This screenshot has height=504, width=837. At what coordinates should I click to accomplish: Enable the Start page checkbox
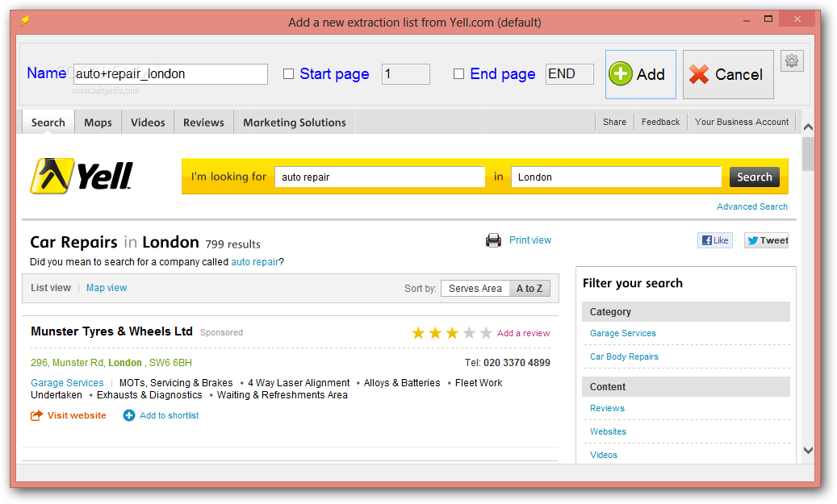(x=288, y=73)
